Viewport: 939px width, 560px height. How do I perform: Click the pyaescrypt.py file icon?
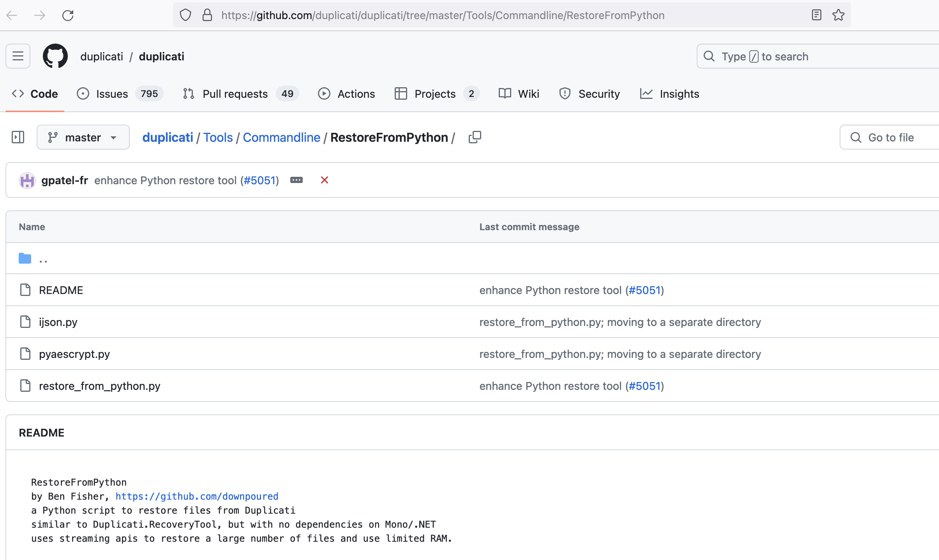(25, 354)
